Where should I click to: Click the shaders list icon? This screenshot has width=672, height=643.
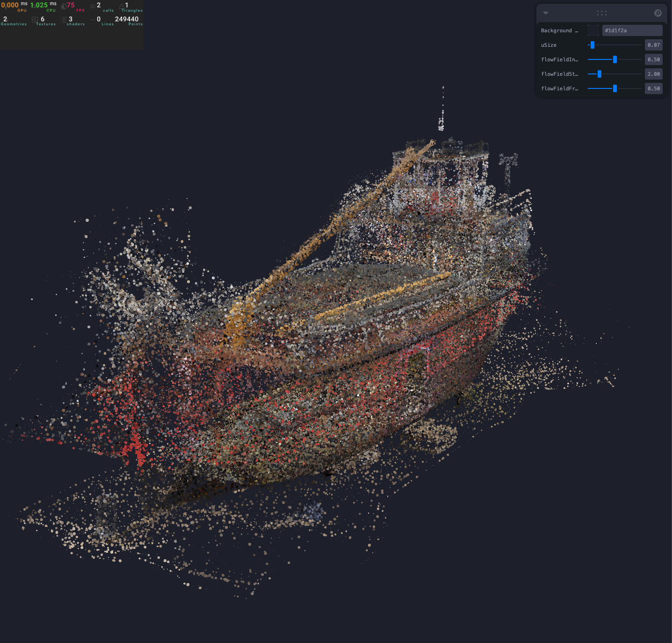63,20
